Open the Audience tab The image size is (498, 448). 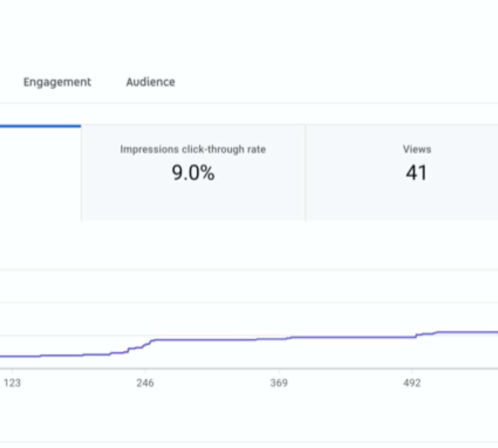(x=150, y=82)
